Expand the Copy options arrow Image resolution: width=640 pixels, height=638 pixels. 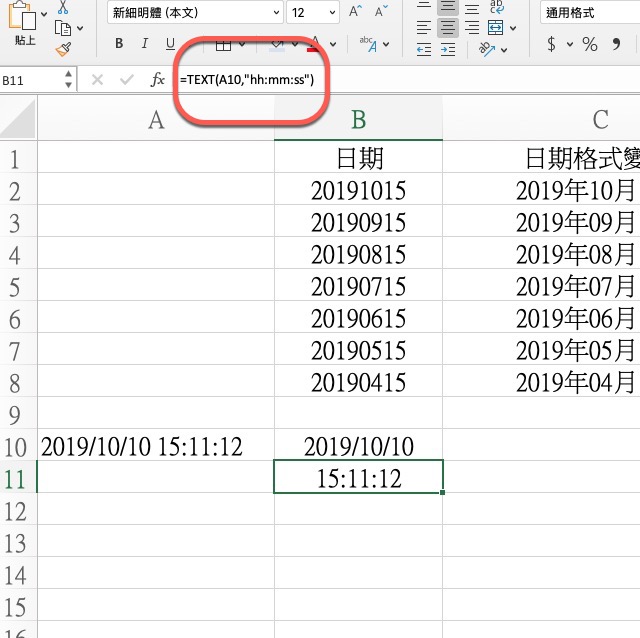80,29
